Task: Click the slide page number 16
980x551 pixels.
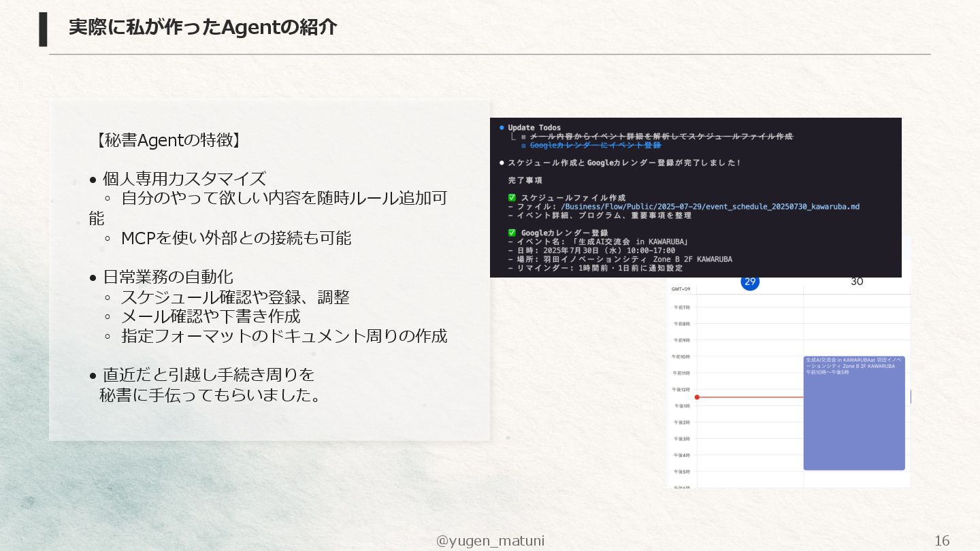Action: (942, 541)
